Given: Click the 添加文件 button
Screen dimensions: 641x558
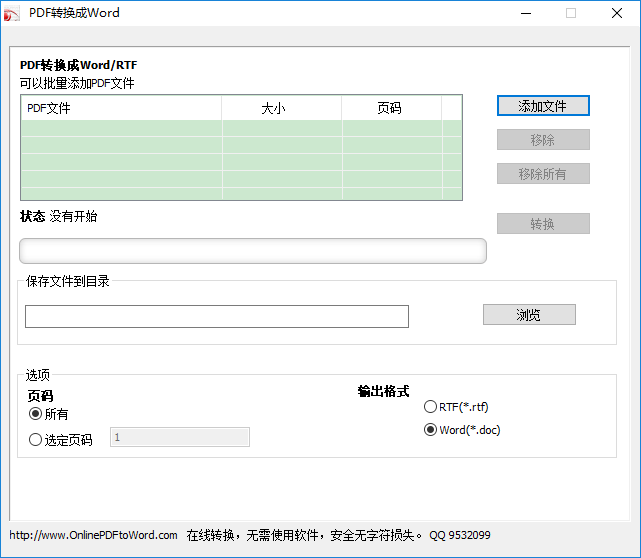Looking at the screenshot, I should 543,106.
